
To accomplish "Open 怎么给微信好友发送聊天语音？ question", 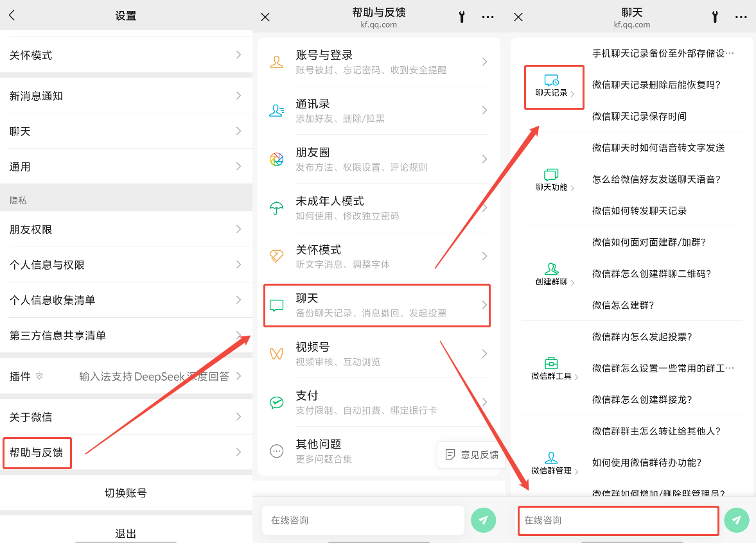I will [656, 179].
